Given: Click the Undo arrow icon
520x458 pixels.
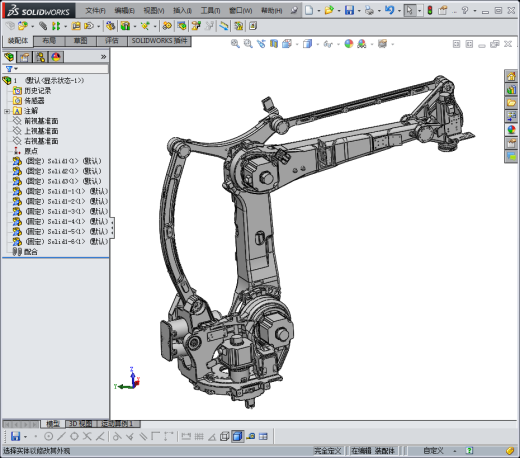Looking at the screenshot, I should (x=389, y=10).
